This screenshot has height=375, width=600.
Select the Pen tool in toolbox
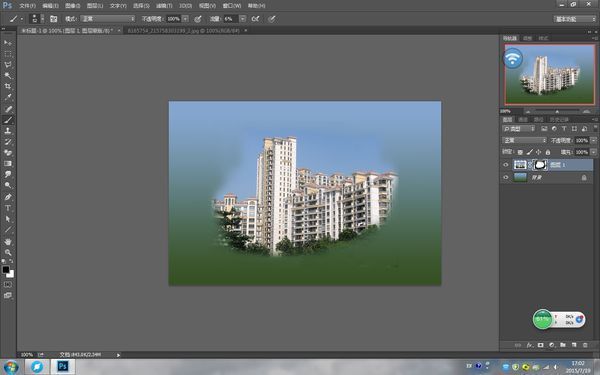click(x=8, y=197)
